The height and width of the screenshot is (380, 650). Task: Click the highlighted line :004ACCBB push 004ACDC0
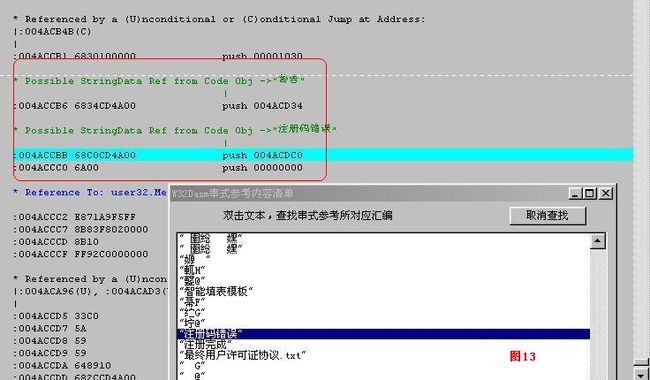(323, 155)
